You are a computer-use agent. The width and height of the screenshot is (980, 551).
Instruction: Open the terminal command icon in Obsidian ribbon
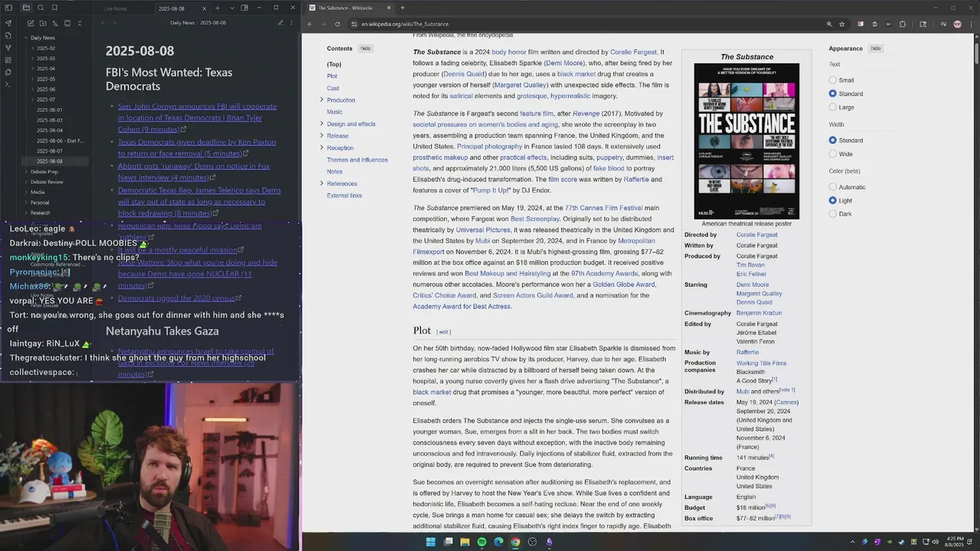tap(8, 84)
